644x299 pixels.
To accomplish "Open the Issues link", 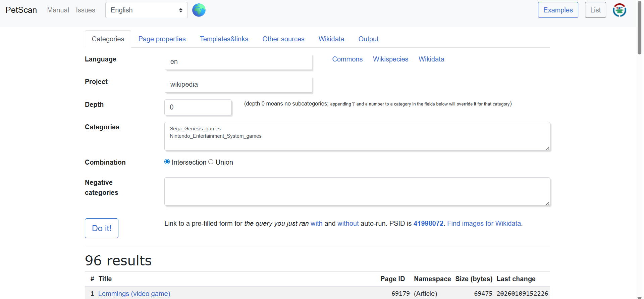I will pyautogui.click(x=86, y=10).
